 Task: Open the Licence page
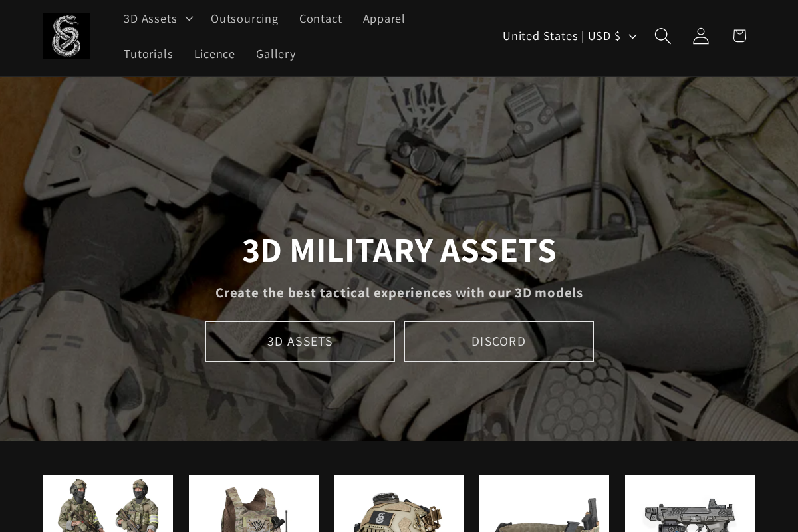[x=214, y=54]
